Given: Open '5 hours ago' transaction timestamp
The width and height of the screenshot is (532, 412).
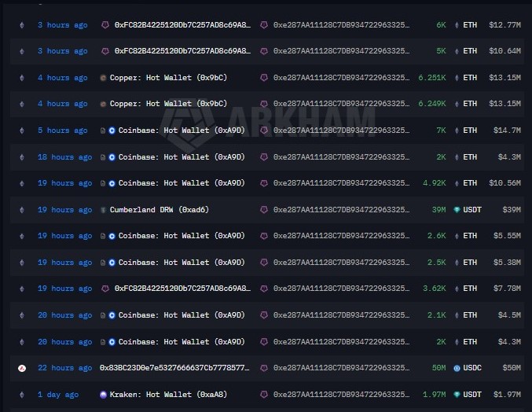Looking at the screenshot, I should pos(62,131).
